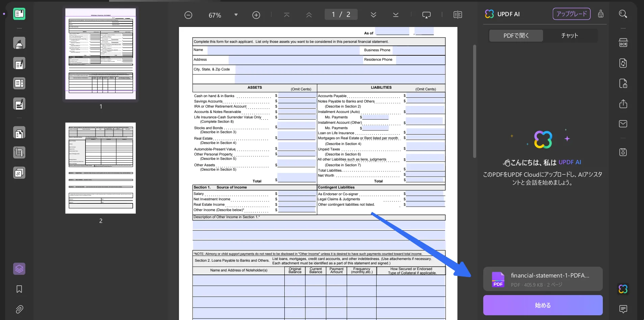Click the Real Estate Income amount field

pos(297,204)
